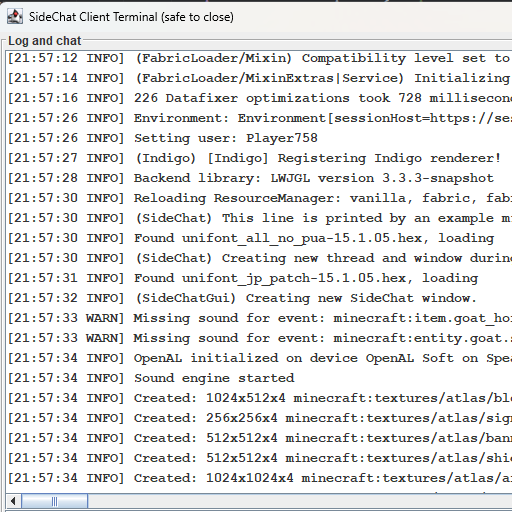Click the Sound engine started log line
The width and height of the screenshot is (512, 512).
coord(151,378)
